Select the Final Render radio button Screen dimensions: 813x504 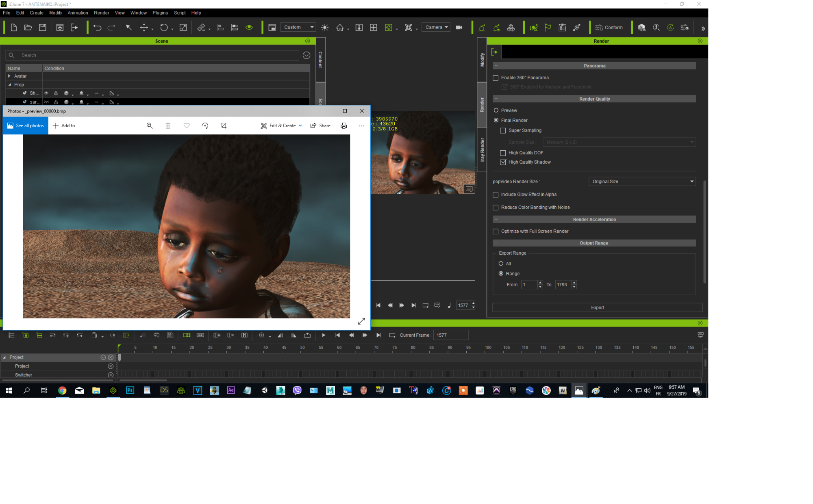(x=496, y=120)
